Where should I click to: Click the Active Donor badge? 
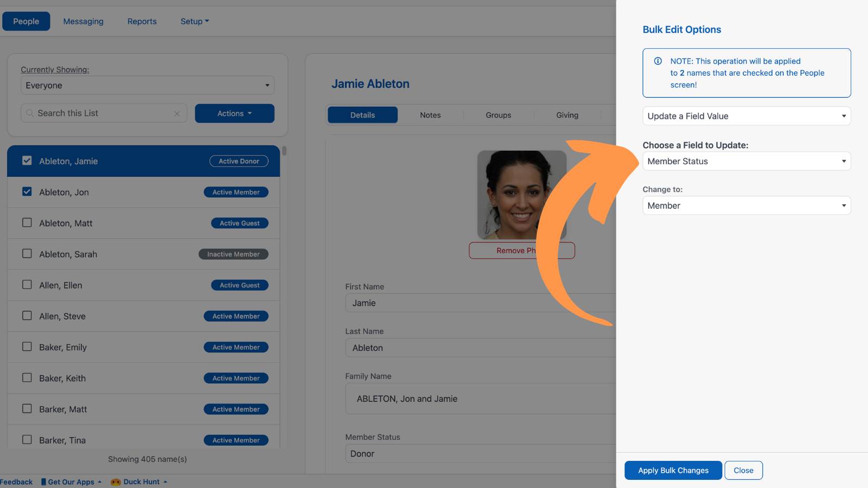239,161
